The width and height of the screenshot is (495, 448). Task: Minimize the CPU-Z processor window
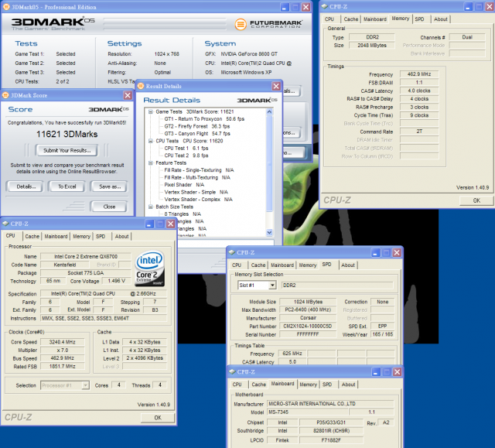coord(149,224)
